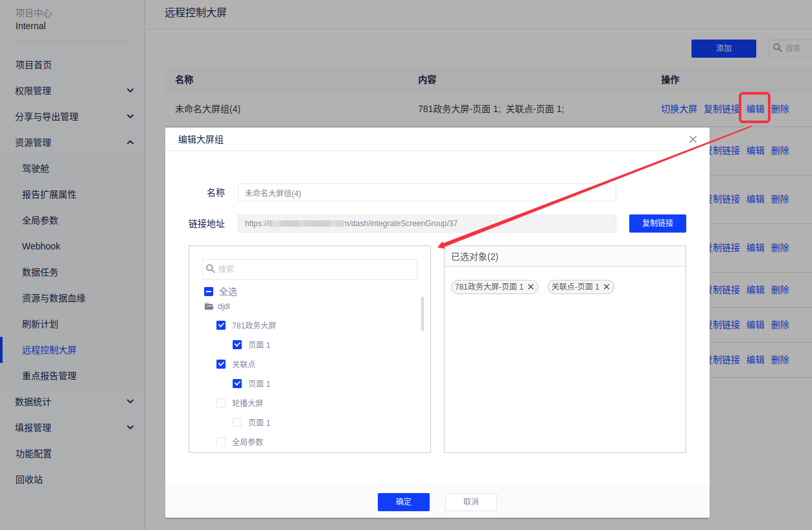Open the 驾驶舱 sidebar item
The image size is (812, 530).
click(36, 168)
